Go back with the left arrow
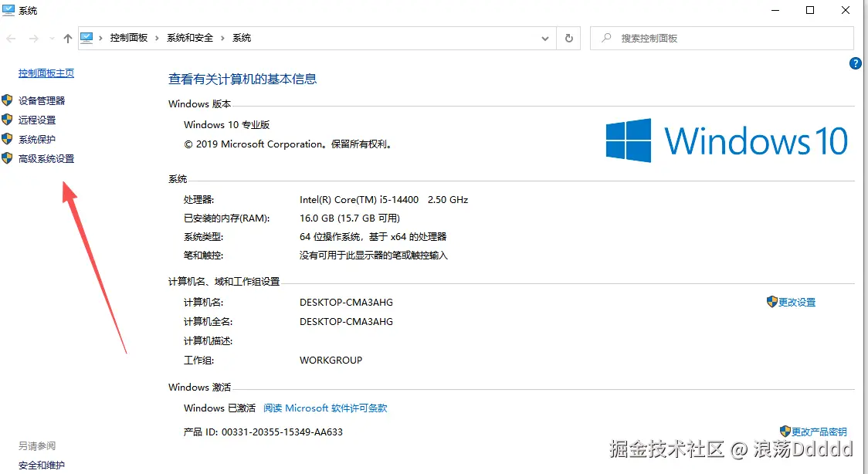The width and height of the screenshot is (868, 474). click(x=11, y=38)
